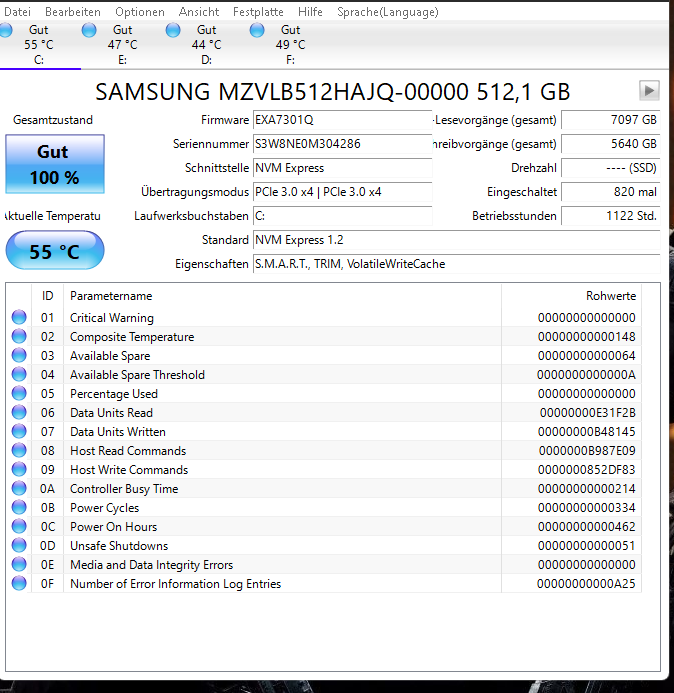Open the Optionen menu
674x693 pixels.
(x=140, y=12)
